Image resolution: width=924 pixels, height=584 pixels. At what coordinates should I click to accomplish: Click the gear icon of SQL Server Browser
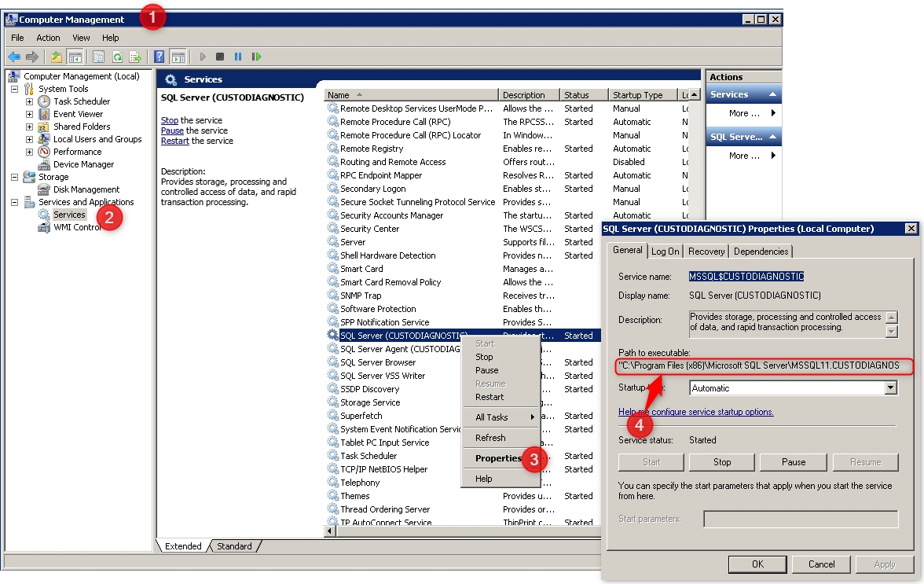click(x=333, y=362)
